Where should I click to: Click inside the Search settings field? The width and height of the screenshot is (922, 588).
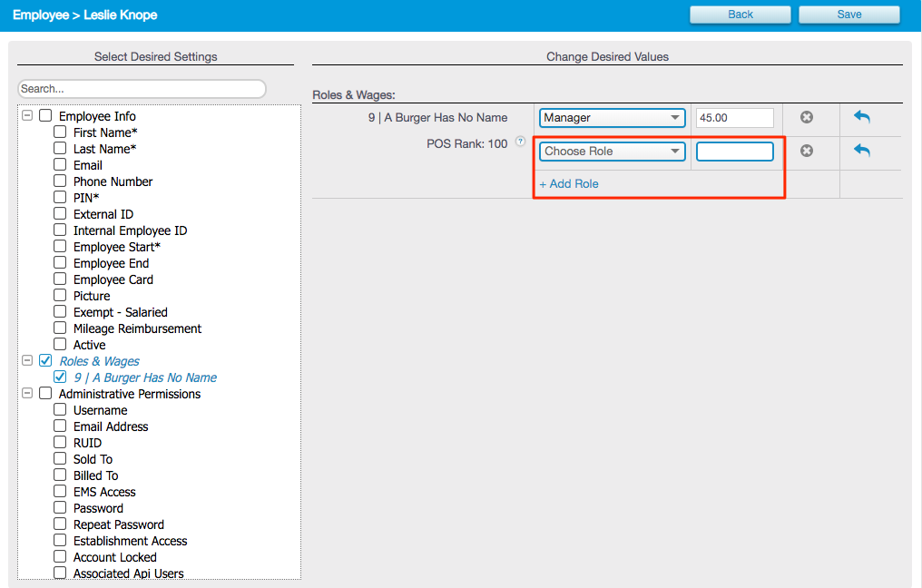point(141,88)
